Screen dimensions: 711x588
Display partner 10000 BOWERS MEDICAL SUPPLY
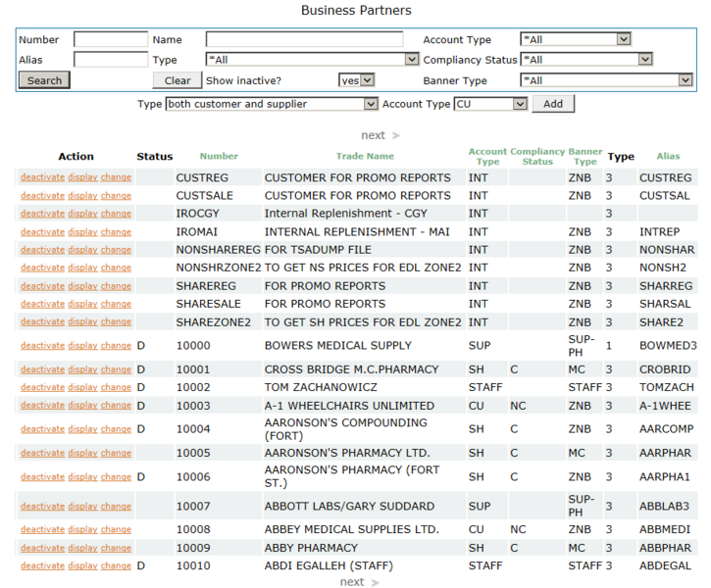pos(82,346)
